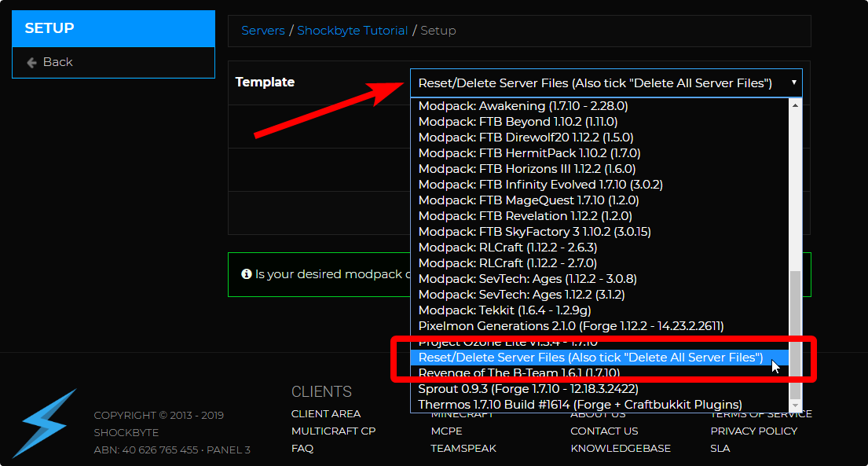Click the Back arrow icon in sidebar
This screenshot has width=868, height=466.
31,63
